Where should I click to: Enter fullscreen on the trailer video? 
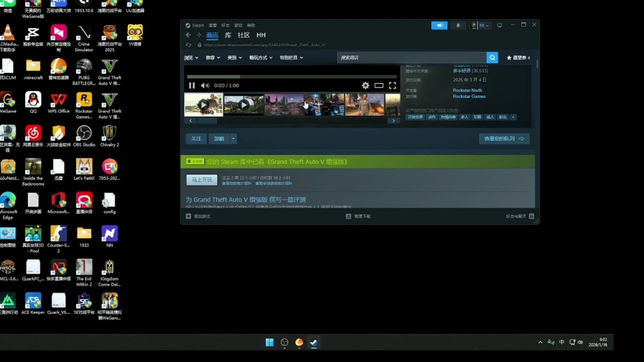[392, 85]
